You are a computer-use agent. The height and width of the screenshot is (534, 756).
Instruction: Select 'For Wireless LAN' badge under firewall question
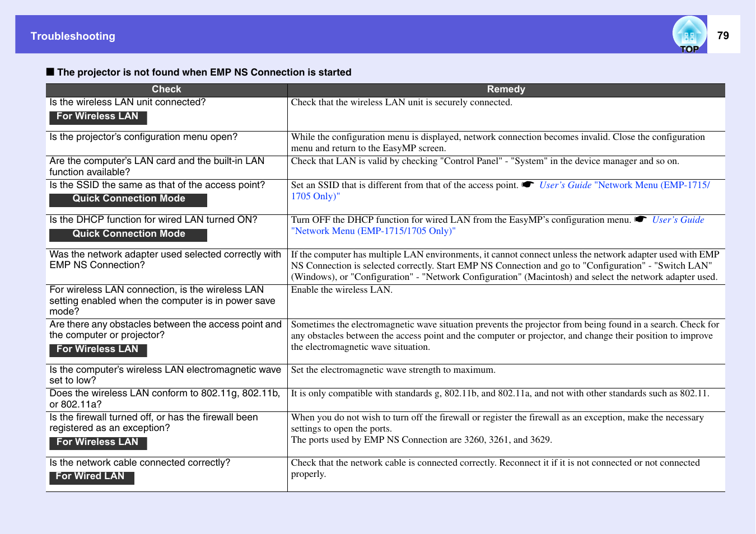(98, 443)
